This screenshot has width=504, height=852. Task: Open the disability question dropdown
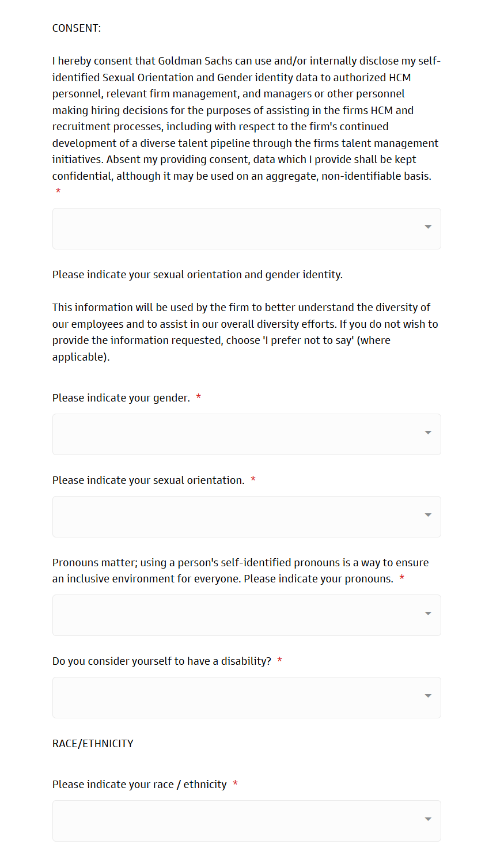click(x=247, y=698)
